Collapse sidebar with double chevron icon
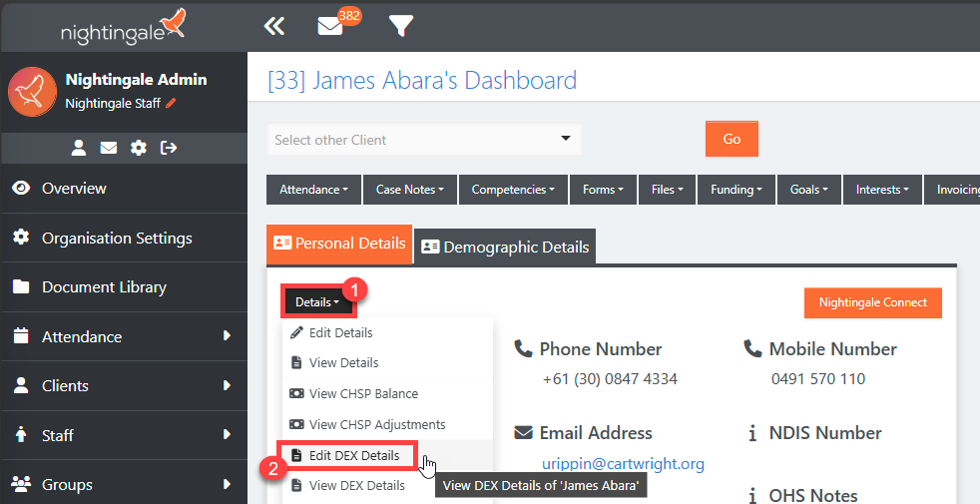This screenshot has height=504, width=980. click(273, 26)
